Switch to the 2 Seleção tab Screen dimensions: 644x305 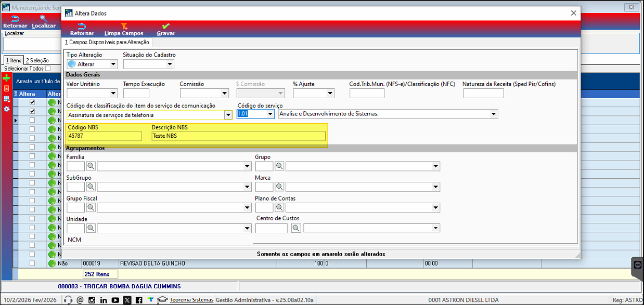point(37,61)
